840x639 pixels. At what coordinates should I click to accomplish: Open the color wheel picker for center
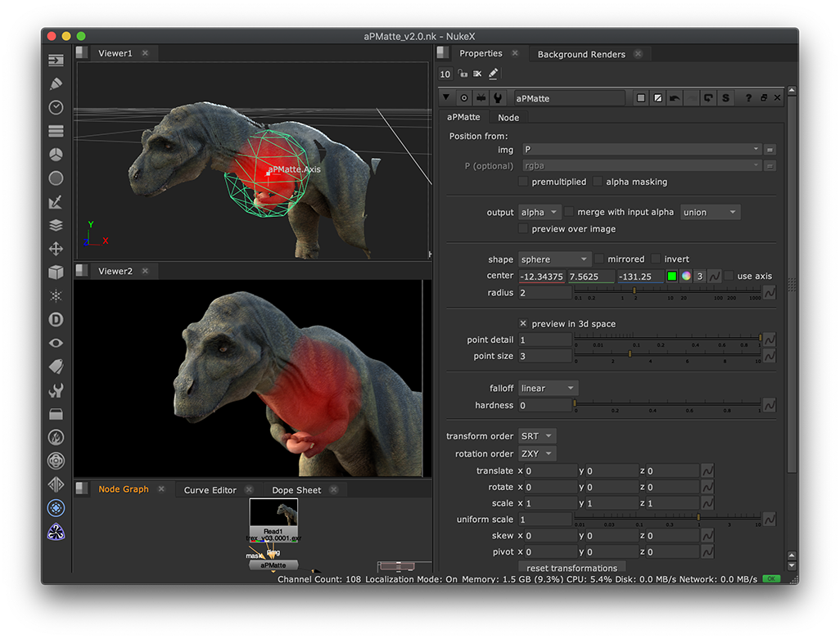(x=686, y=277)
